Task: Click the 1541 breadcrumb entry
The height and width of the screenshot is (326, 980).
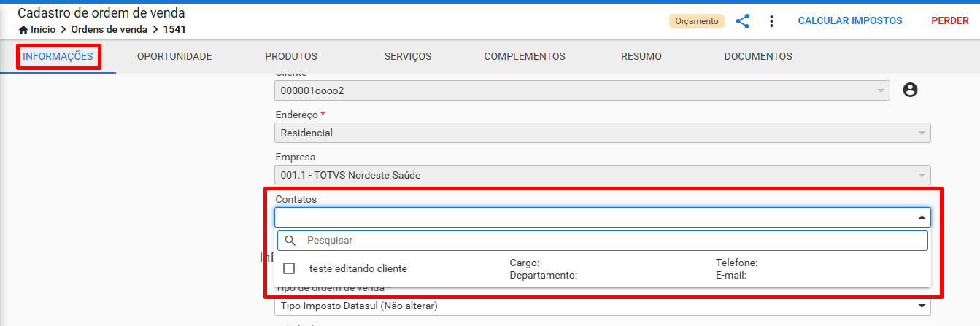Action: [174, 30]
